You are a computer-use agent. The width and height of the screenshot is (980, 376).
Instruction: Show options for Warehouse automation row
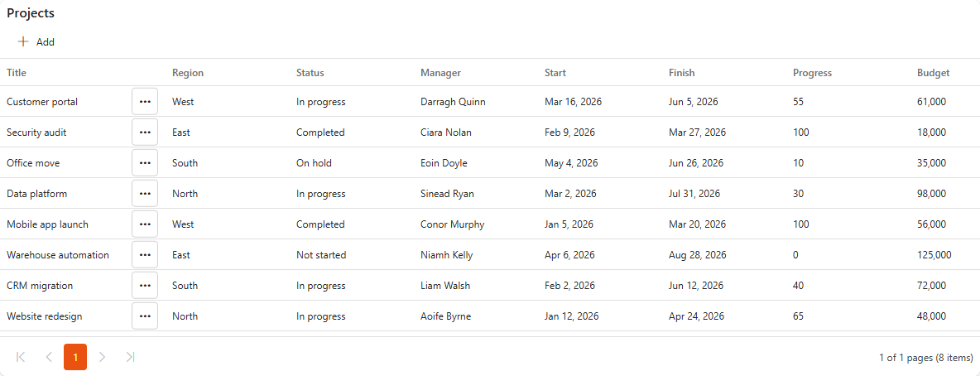click(145, 254)
